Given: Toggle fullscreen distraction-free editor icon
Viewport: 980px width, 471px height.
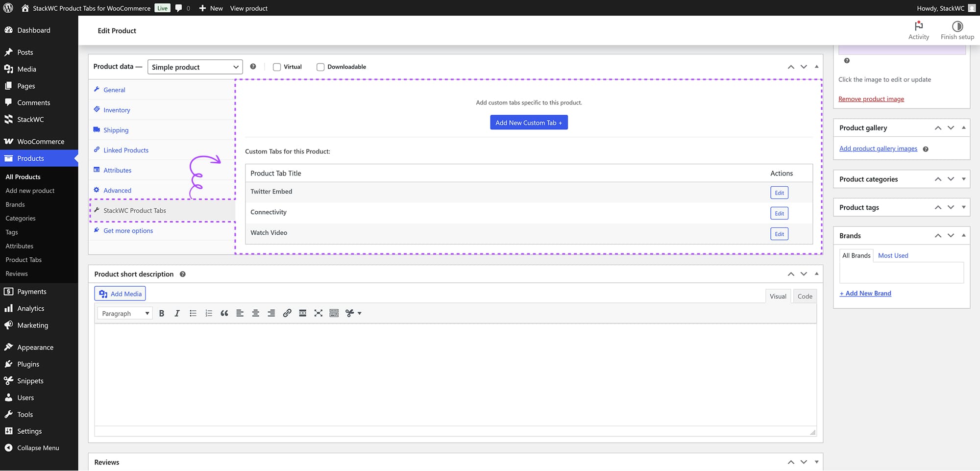Looking at the screenshot, I should click(x=318, y=313).
